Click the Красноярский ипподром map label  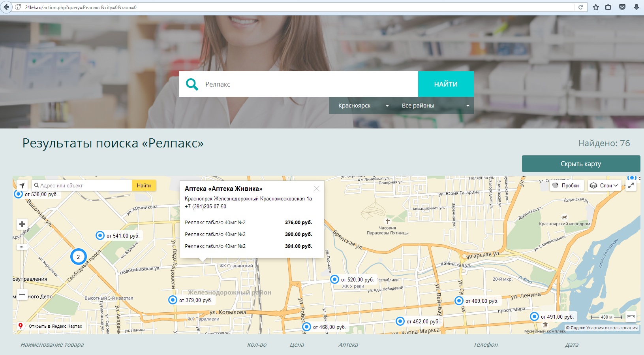[x=564, y=224]
